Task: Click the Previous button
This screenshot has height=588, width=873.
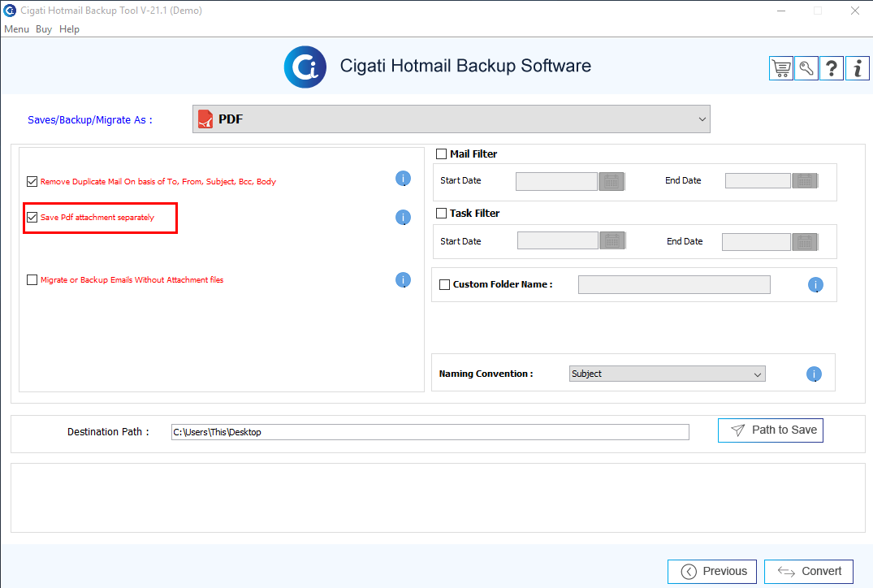Action: pyautogui.click(x=712, y=571)
